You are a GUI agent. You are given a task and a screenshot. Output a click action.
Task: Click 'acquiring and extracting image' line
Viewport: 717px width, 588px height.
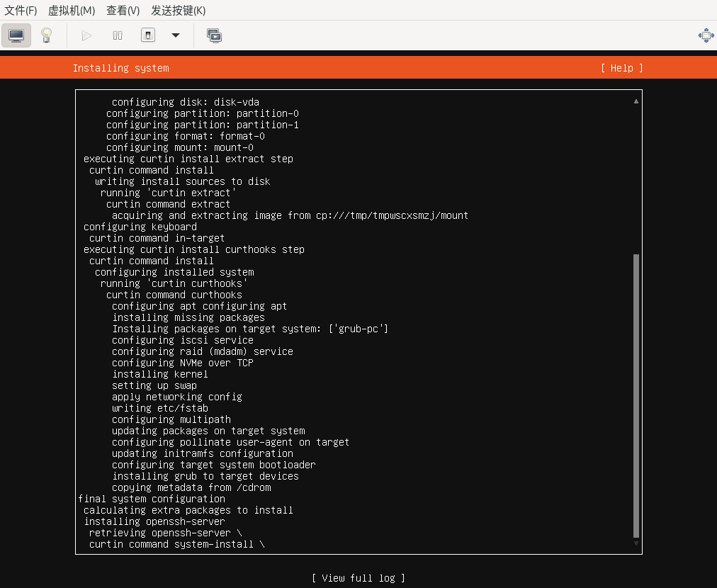(x=290, y=215)
